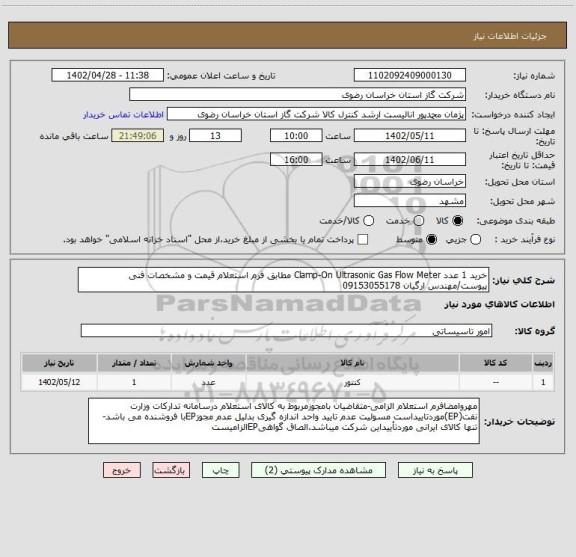
Task: Click the خروج exit button
Action: 122,470
